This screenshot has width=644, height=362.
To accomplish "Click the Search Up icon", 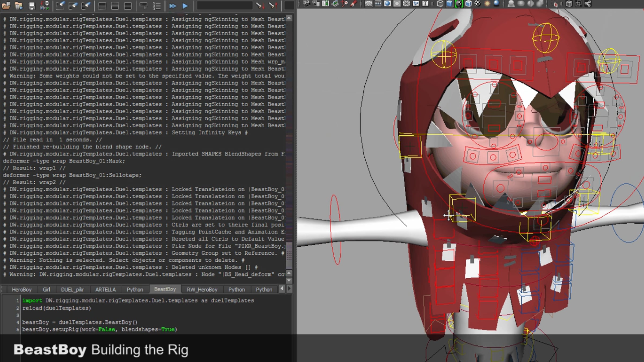I will [x=273, y=5].
